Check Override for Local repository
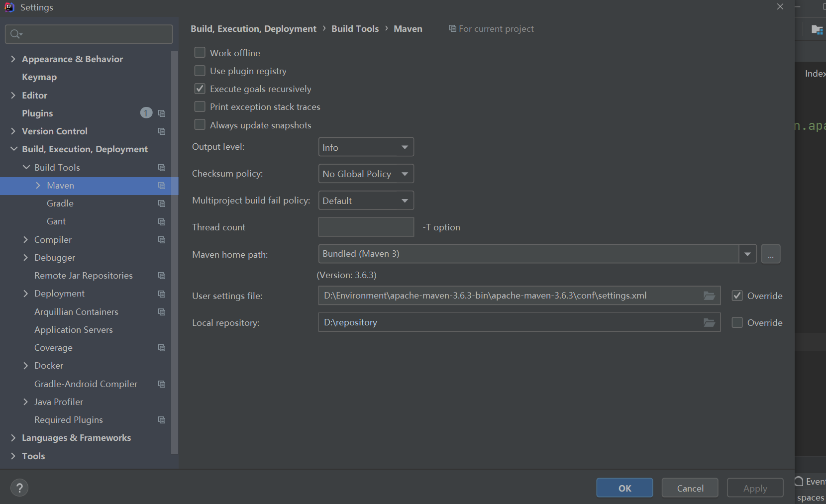This screenshot has width=826, height=504. tap(737, 322)
